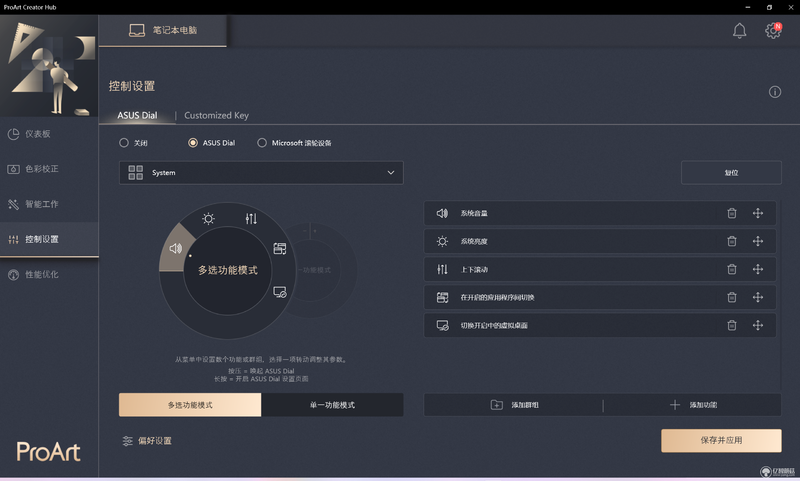Select virtual desktop icon on dial wheel
Viewport: 800px width, 481px height.
[280, 292]
